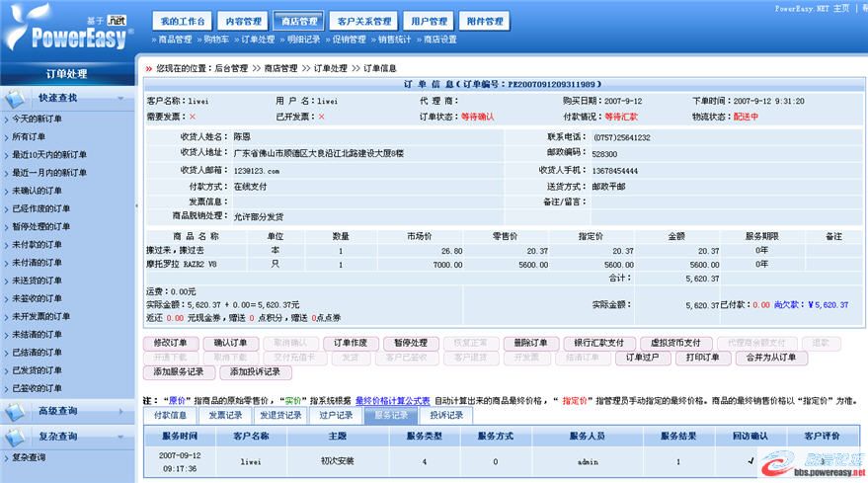
Task: Open the 最终价格计算公式表 link
Action: [393, 401]
